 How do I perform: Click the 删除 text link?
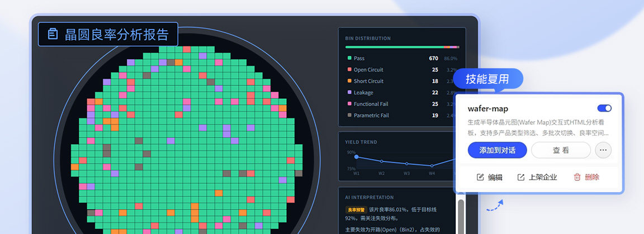click(x=592, y=178)
